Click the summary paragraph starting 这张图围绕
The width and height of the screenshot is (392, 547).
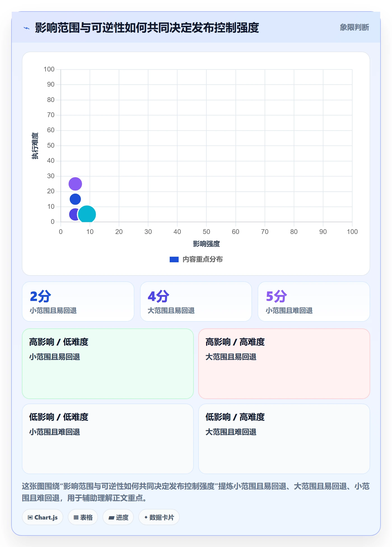pyautogui.click(x=196, y=492)
